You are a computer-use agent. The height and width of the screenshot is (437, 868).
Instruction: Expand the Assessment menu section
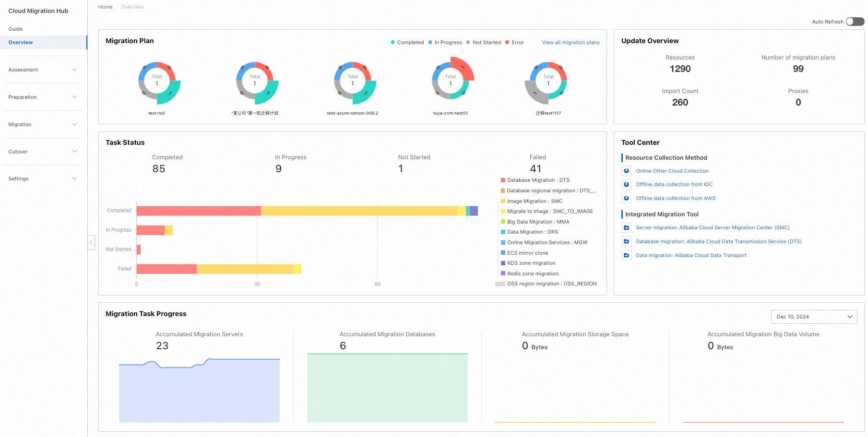tap(43, 70)
